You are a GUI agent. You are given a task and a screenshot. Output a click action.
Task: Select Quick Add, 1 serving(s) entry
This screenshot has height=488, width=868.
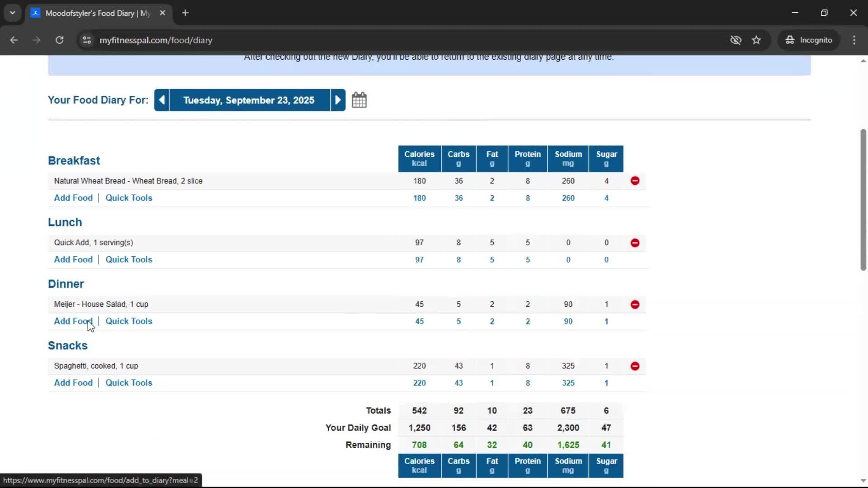(x=94, y=243)
